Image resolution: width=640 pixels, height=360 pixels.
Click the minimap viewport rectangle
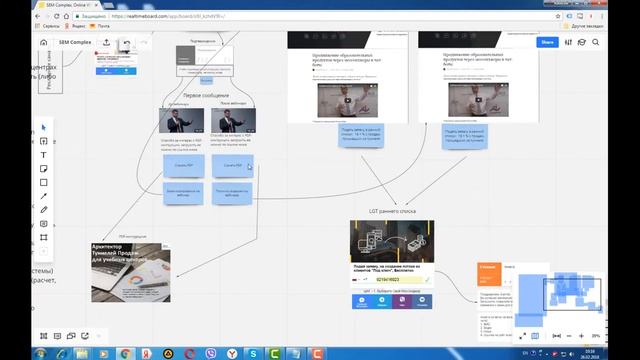(572, 294)
